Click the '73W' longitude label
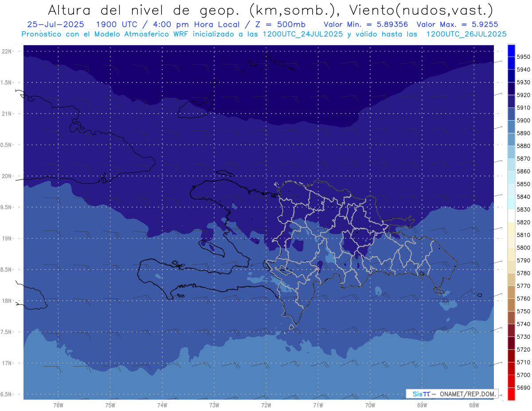Screen dimensions: 532x411 point(214,405)
